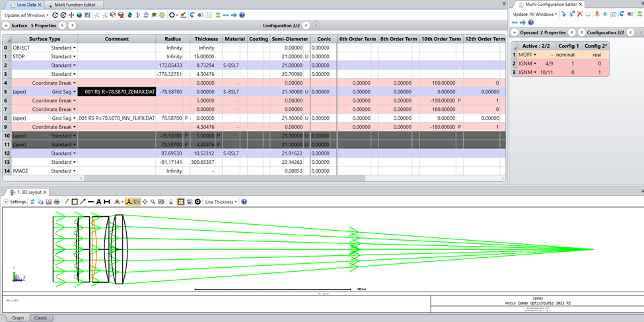Click the globe icon in Lens Data toolbar

coord(79,15)
